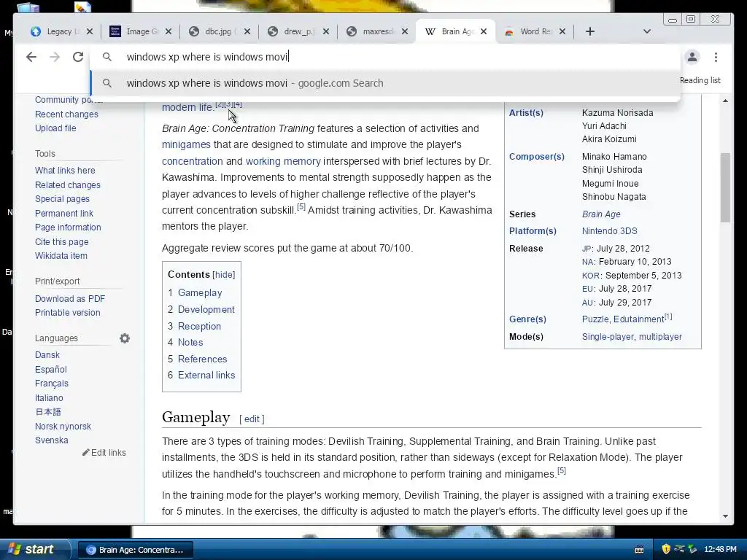Open Cite this page

[61, 242]
